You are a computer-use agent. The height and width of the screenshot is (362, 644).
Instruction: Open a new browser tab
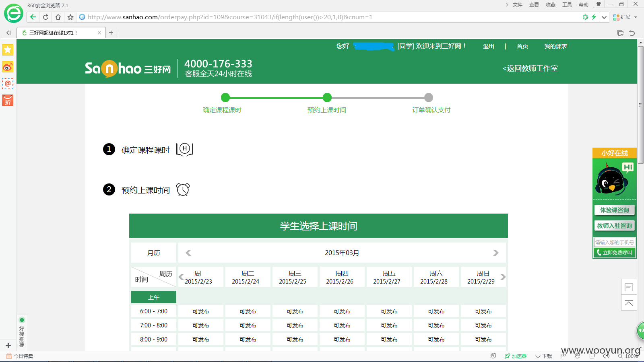pyautogui.click(x=111, y=33)
